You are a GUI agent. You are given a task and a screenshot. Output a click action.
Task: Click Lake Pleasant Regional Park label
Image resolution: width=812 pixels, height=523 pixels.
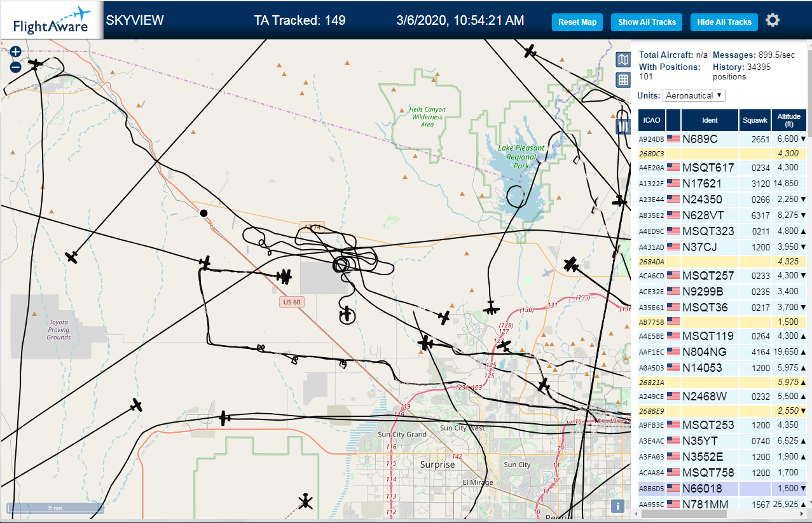(521, 157)
